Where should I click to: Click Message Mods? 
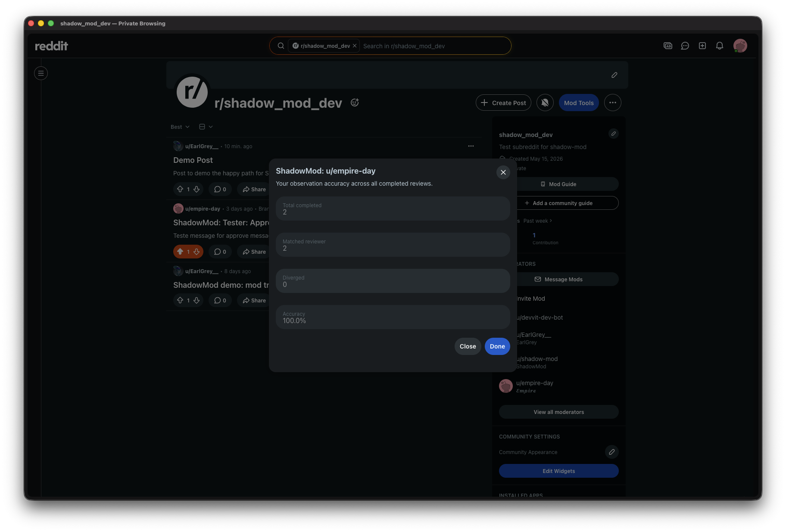568,280
